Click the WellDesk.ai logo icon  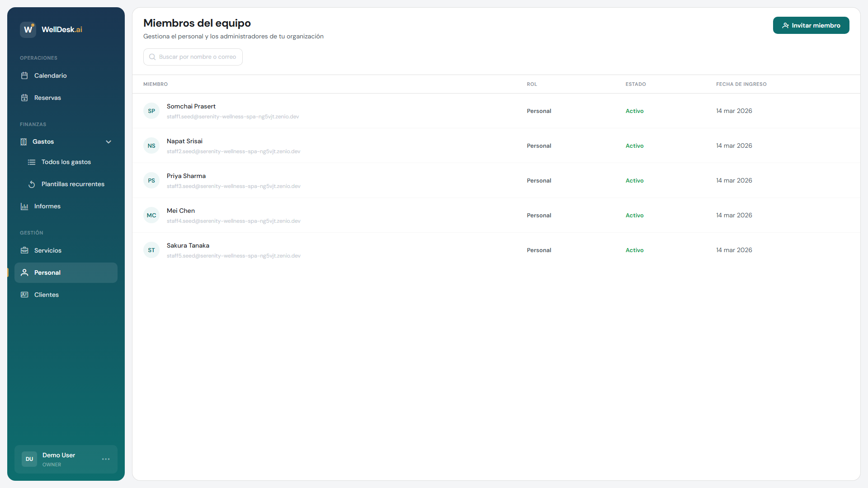point(28,29)
